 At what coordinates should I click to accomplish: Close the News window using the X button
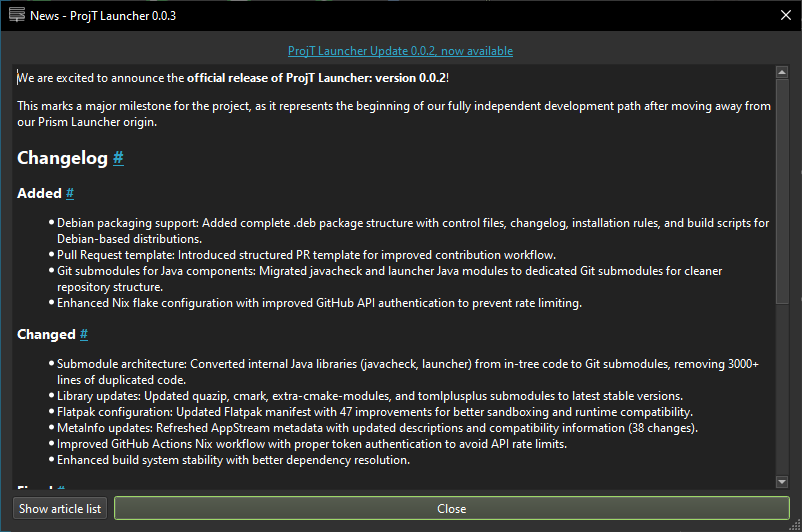click(x=785, y=15)
